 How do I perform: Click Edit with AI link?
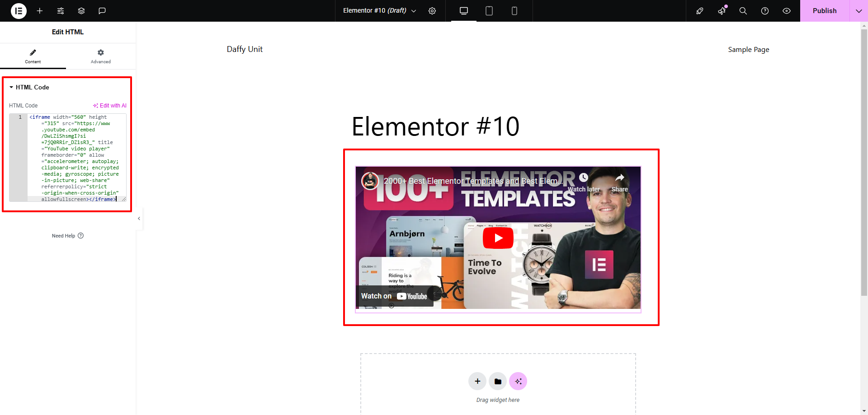point(110,106)
